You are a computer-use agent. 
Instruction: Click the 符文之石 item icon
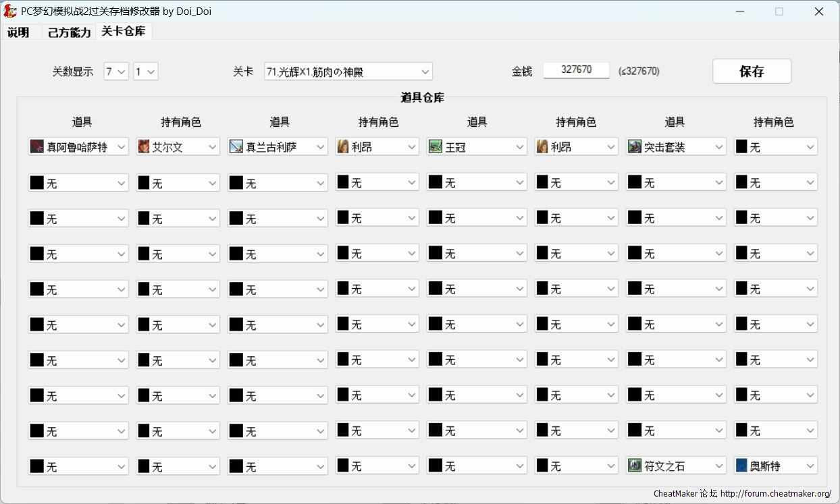tap(634, 466)
